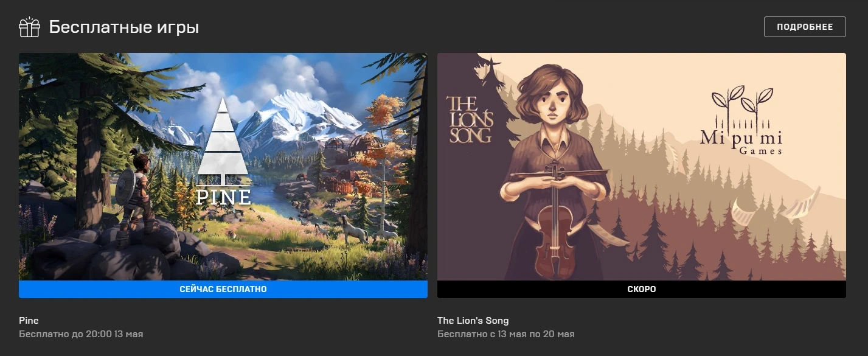Open The Lion's Song artwork thumbnail

pyautogui.click(x=642, y=167)
